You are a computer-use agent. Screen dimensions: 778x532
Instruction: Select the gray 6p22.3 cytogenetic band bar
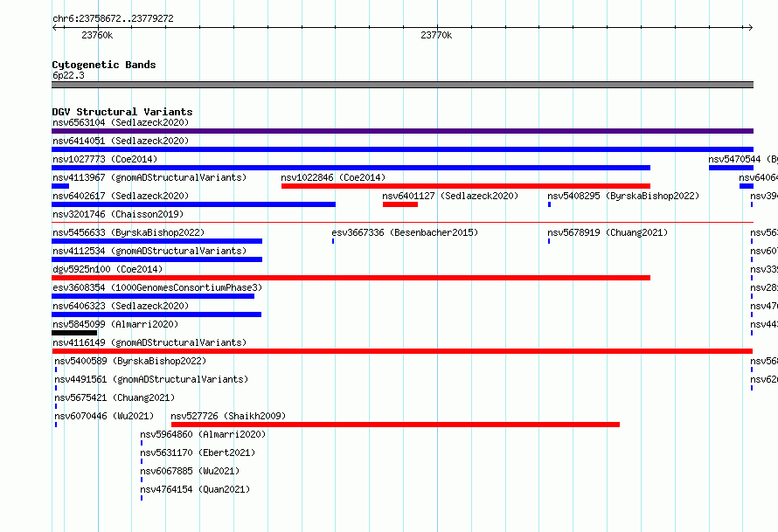click(x=402, y=85)
